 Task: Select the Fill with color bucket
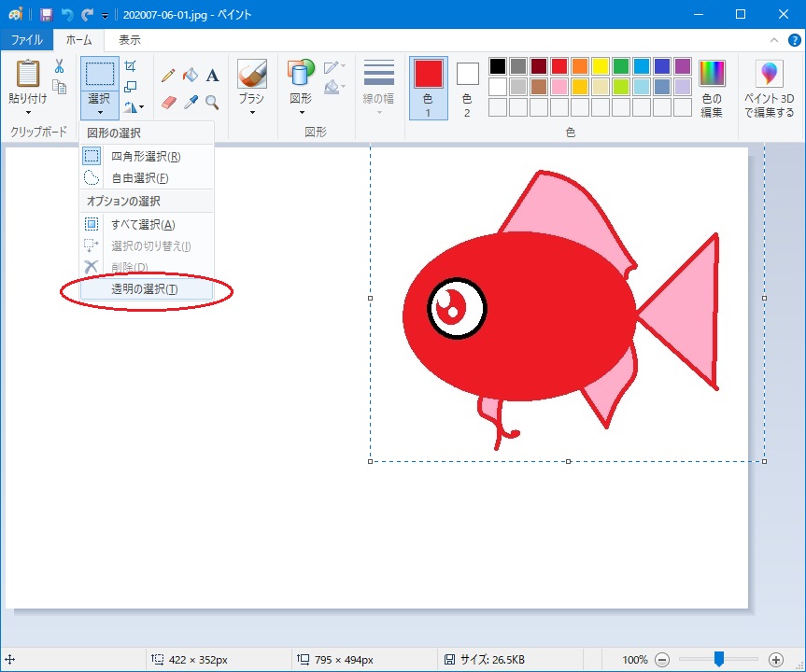(x=191, y=75)
